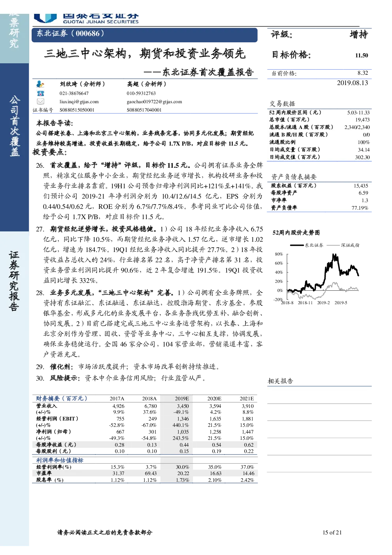Select 2019E operating profit 1,346
Image resolution: width=392 pixels, height=555 pixels.
click(x=183, y=419)
